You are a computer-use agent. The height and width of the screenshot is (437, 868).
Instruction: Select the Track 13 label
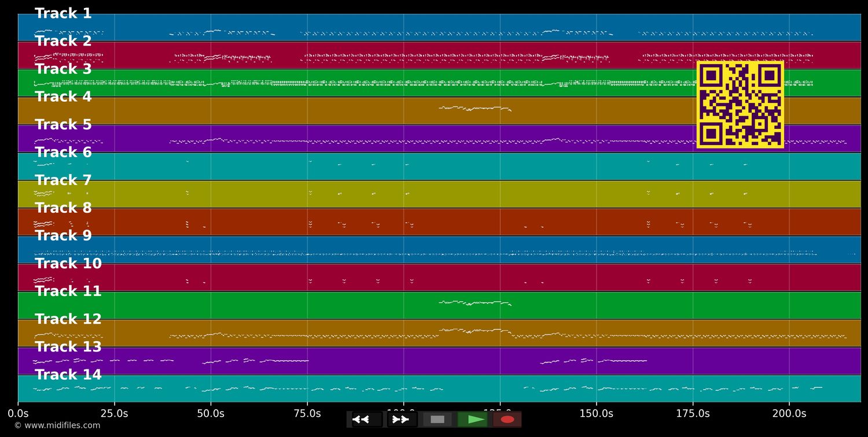pyautogui.click(x=68, y=346)
